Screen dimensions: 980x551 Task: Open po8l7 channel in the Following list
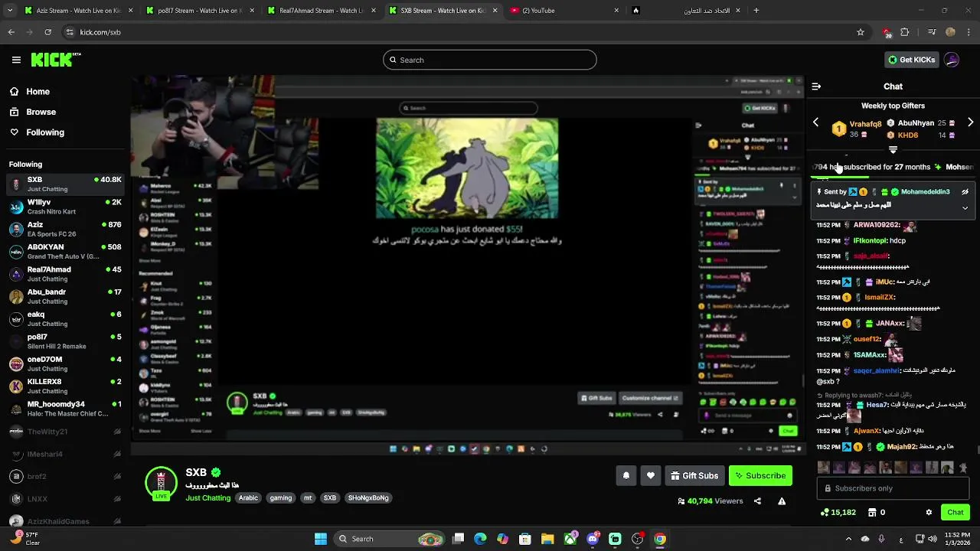click(65, 341)
